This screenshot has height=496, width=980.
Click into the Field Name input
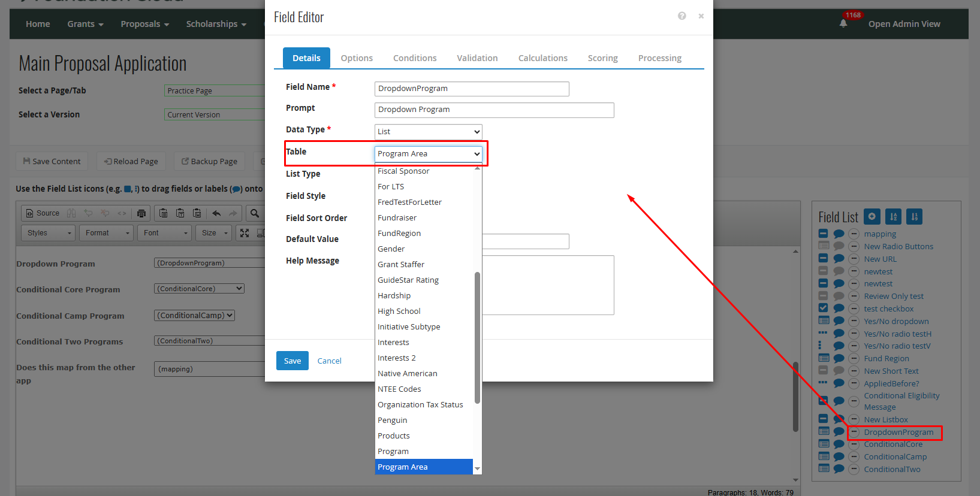[472, 89]
